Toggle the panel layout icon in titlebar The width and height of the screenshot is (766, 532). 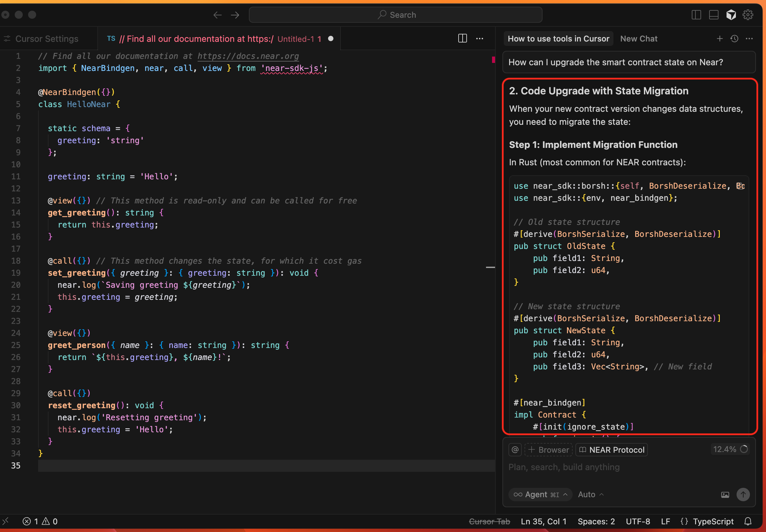coord(713,15)
